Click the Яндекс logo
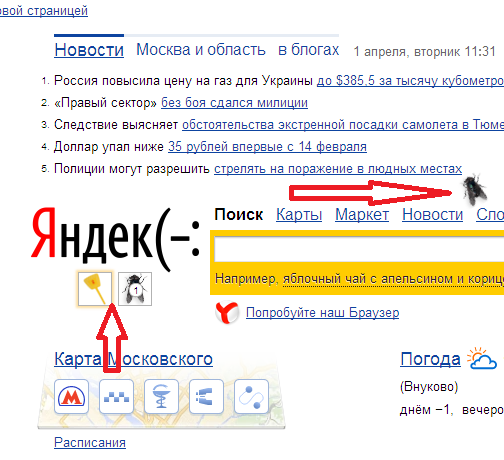The width and height of the screenshot is (504, 460). 115,238
